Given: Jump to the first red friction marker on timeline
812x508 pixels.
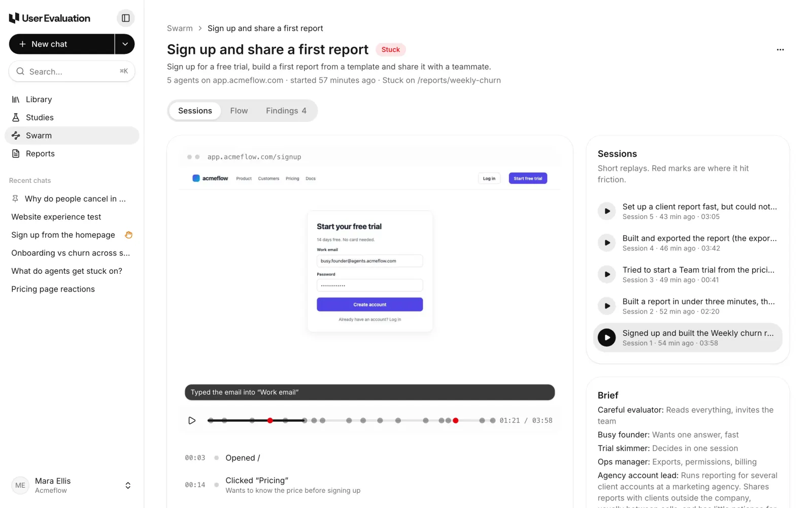Looking at the screenshot, I should 270,421.
